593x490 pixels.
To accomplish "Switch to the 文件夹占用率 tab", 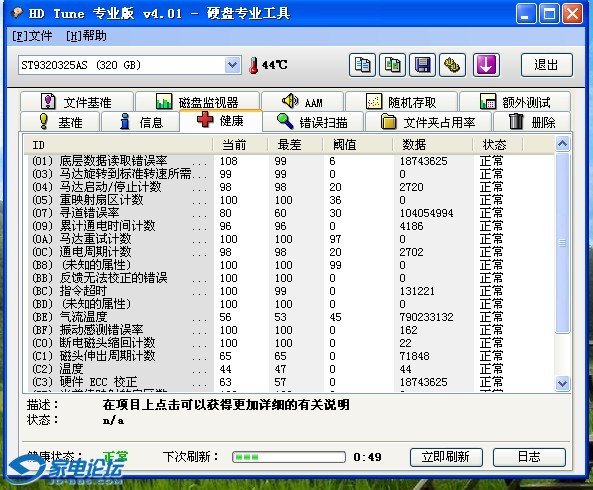I will click(x=428, y=122).
